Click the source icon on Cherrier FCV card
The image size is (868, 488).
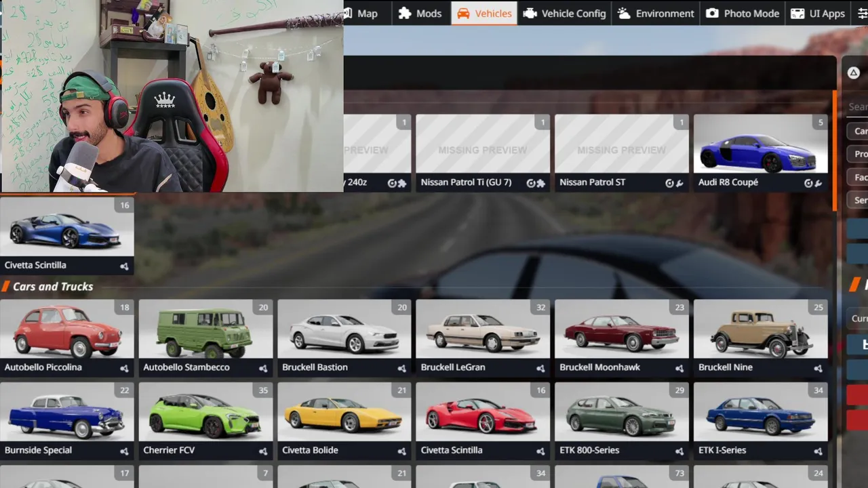click(x=263, y=451)
